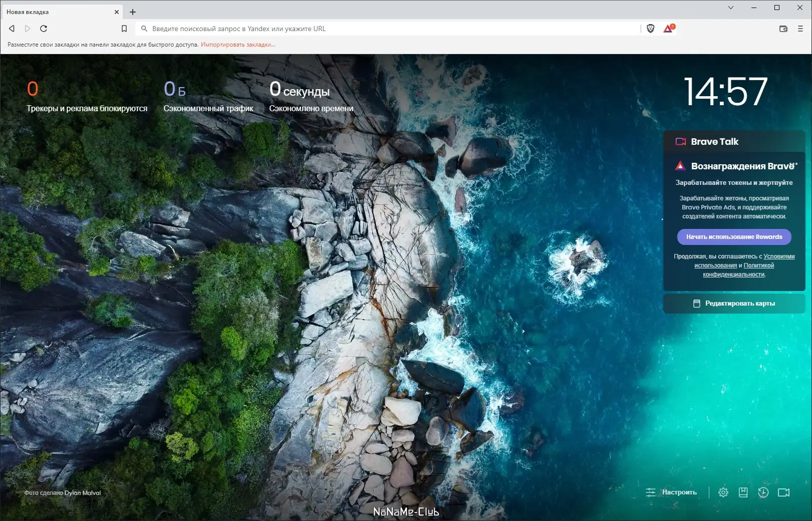
Task: Open bookmarks icon at bottom right
Action: 743,492
